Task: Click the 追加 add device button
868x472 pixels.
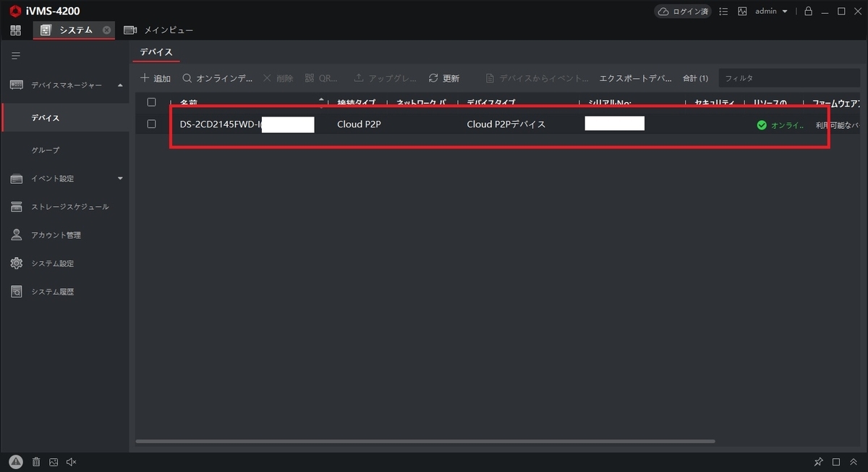Action: [x=156, y=78]
